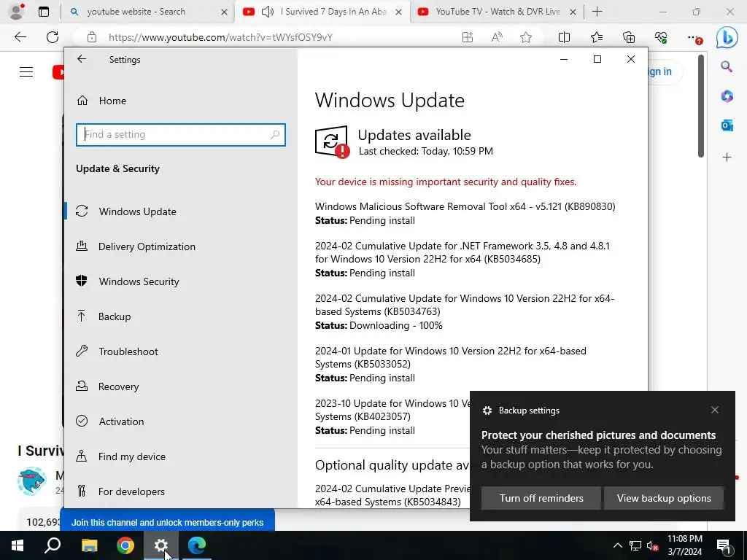
Task: Open a new browser tab
Action: point(597,12)
